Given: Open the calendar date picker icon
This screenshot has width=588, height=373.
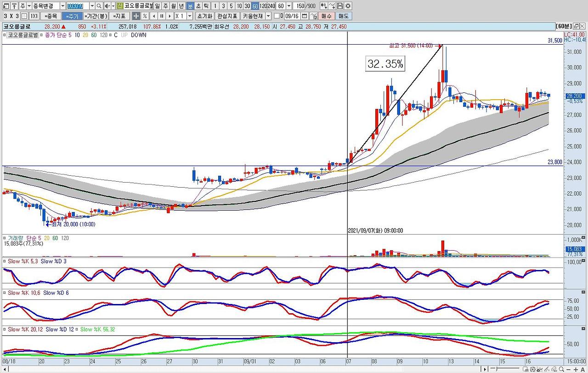Looking at the screenshot, I should pyautogui.click(x=304, y=16).
